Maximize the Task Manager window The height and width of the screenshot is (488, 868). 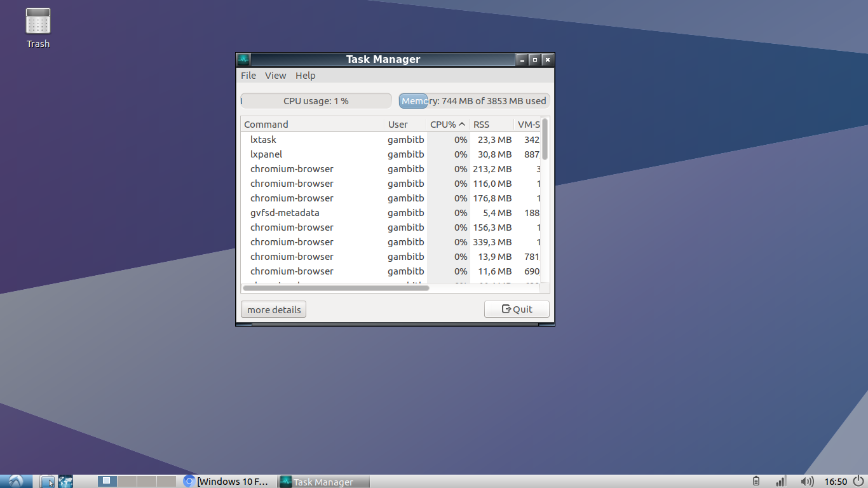click(x=535, y=60)
